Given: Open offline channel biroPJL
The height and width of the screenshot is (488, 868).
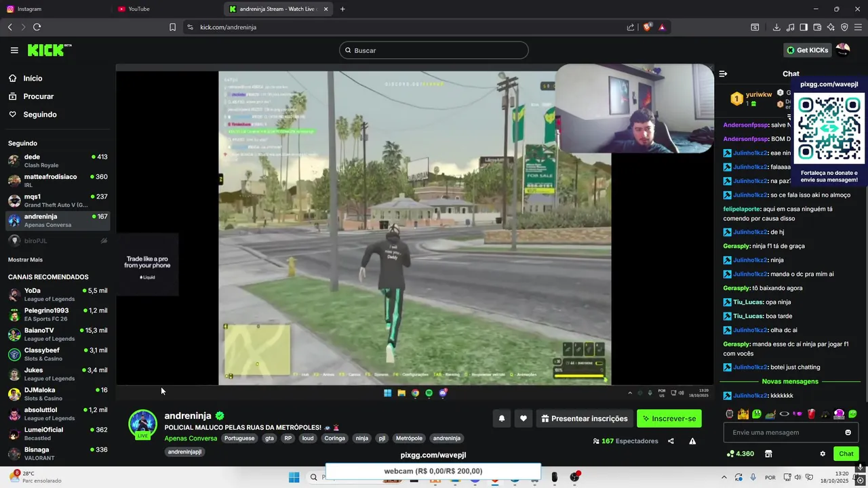Looking at the screenshot, I should point(58,241).
